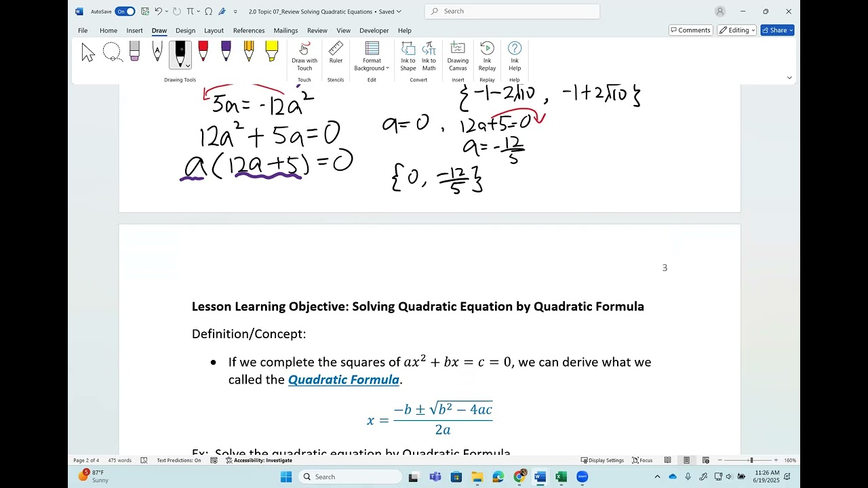Switch to the View tab
The width and height of the screenshot is (868, 488).
point(344,30)
